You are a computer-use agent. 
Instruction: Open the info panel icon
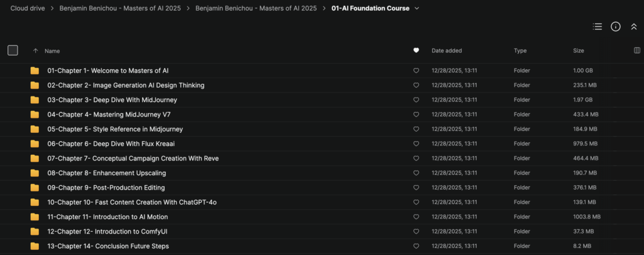pyautogui.click(x=615, y=26)
